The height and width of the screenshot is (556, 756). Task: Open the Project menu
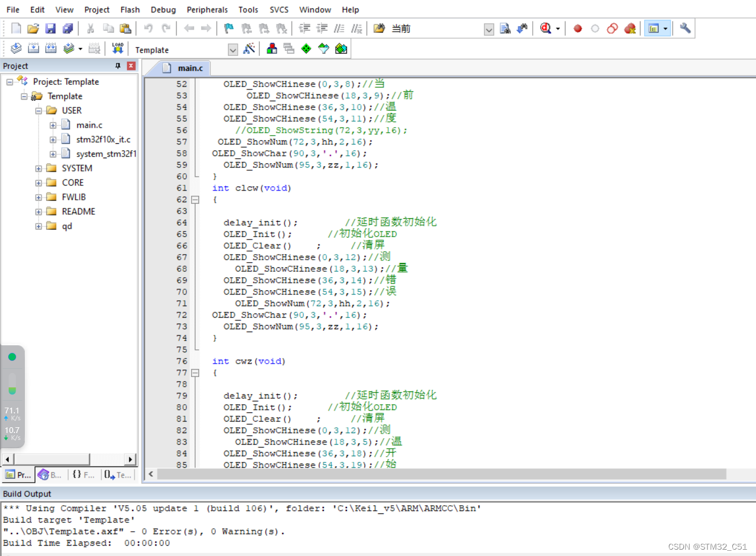pyautogui.click(x=96, y=10)
